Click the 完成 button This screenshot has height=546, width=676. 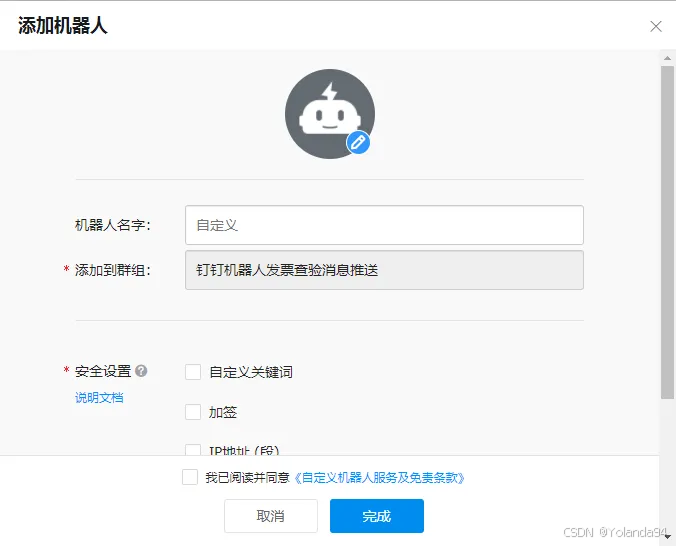[x=377, y=516]
